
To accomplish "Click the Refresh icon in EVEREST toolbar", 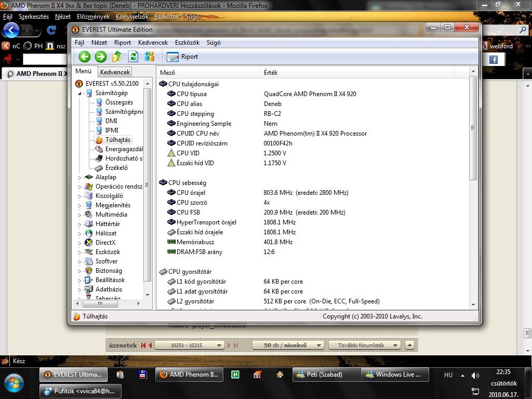I will (x=133, y=57).
